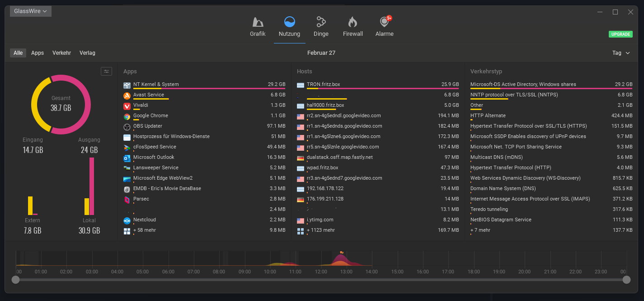The image size is (644, 301).
Task: Click the Lansweeper Service icon
Action: click(x=127, y=169)
